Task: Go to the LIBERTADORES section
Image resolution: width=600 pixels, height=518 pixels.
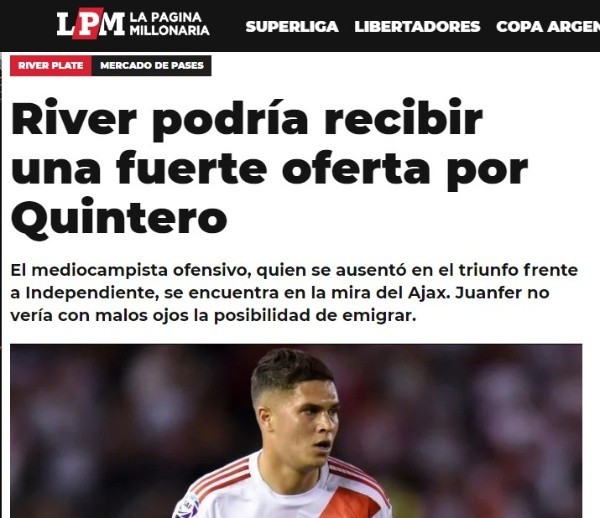Action: 417,26
